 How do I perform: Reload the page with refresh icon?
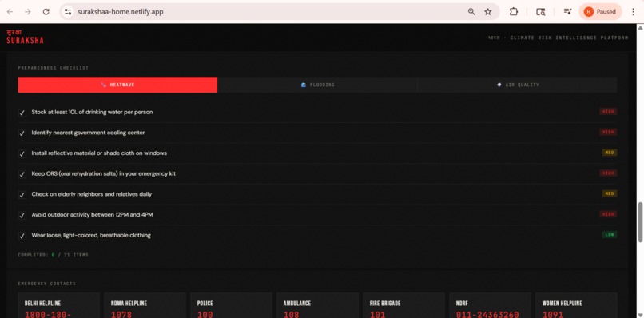click(46, 12)
